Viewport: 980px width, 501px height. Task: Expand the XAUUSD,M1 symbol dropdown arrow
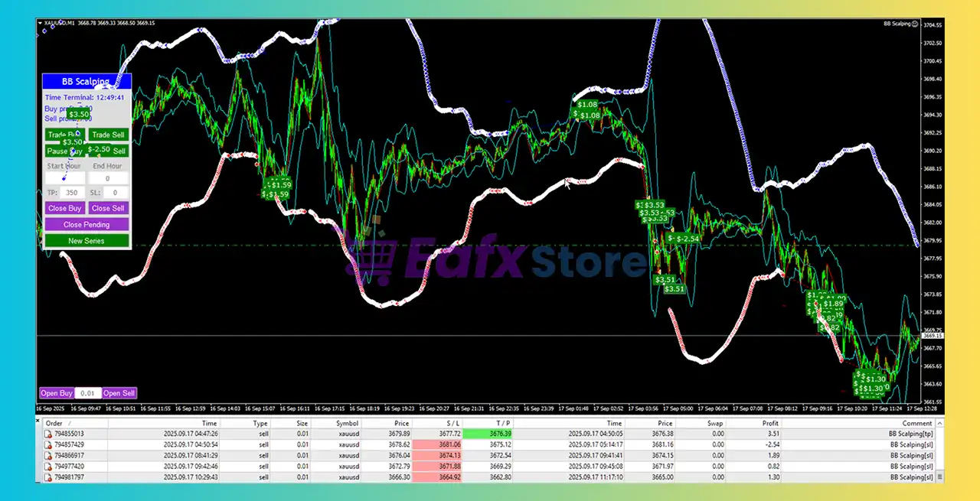pos(41,24)
